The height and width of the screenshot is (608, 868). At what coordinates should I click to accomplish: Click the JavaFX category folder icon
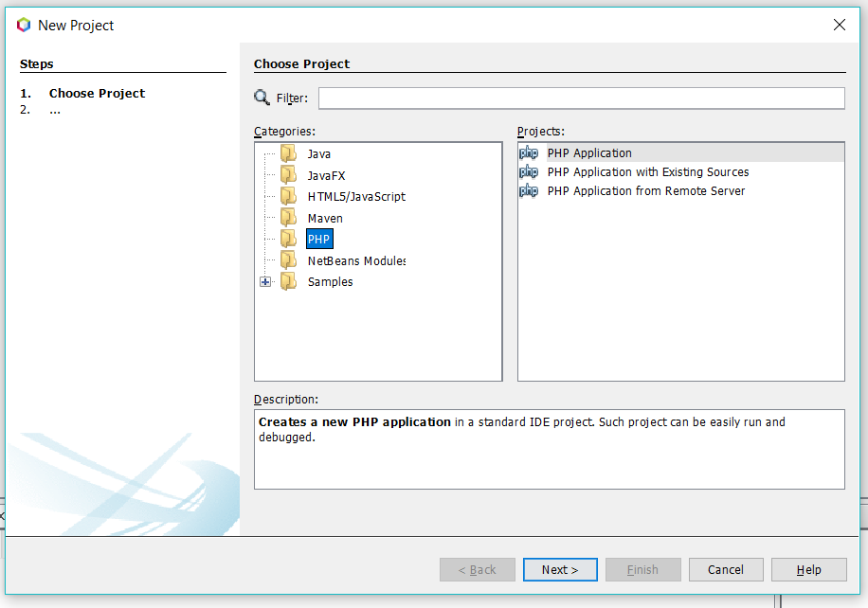coord(288,175)
